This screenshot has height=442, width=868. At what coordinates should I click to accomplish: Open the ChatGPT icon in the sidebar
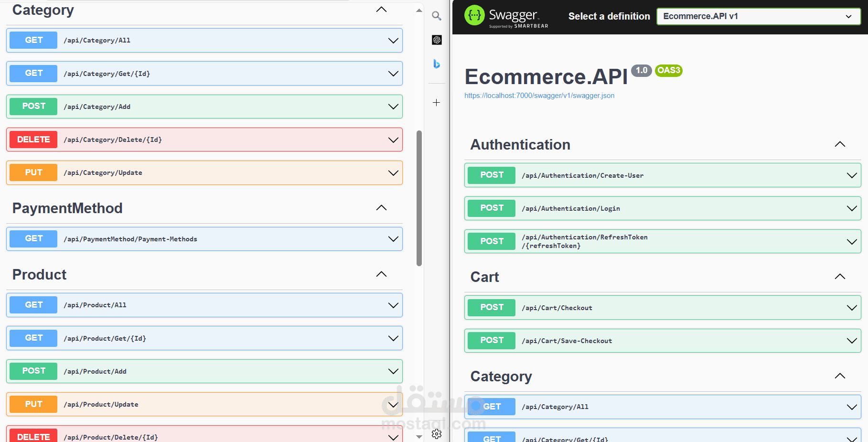pos(437,40)
